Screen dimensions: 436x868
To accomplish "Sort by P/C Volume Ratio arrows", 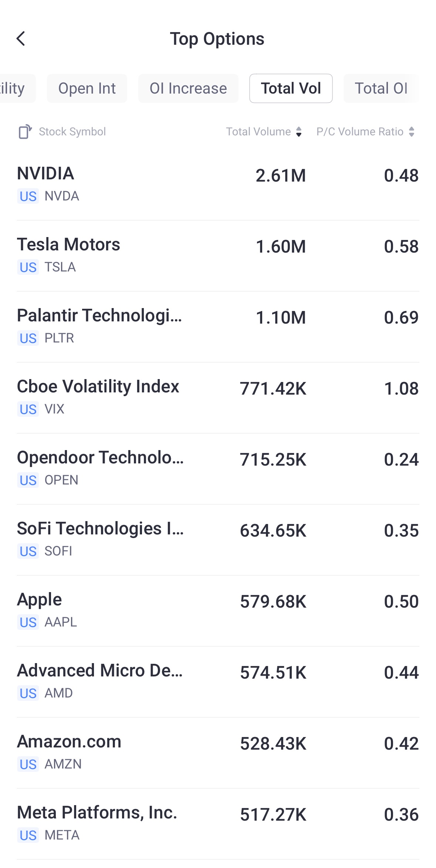I will point(412,132).
